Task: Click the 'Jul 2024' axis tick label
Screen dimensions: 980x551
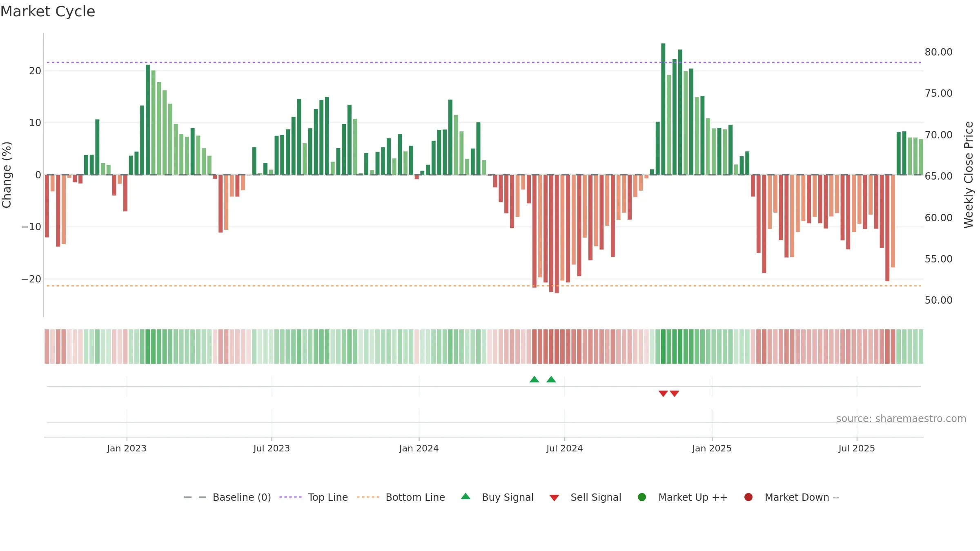Action: 565,449
